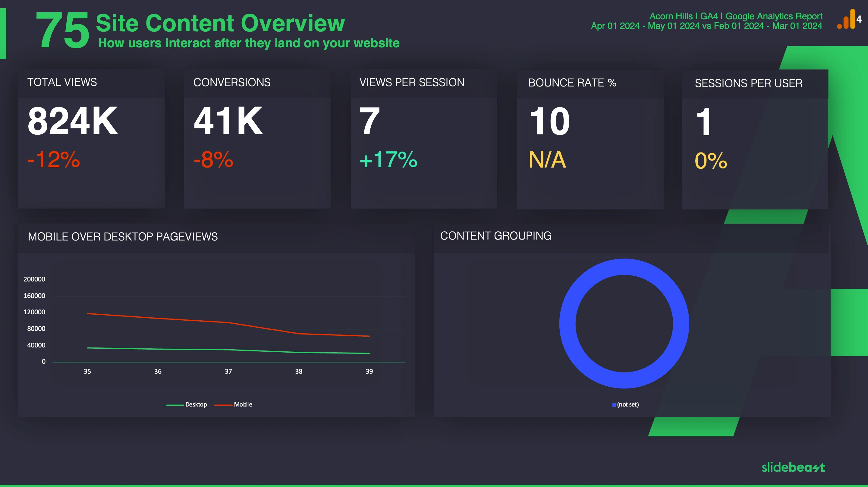Click the Mobile legend label
The height and width of the screenshot is (487, 868).
pyautogui.click(x=243, y=404)
